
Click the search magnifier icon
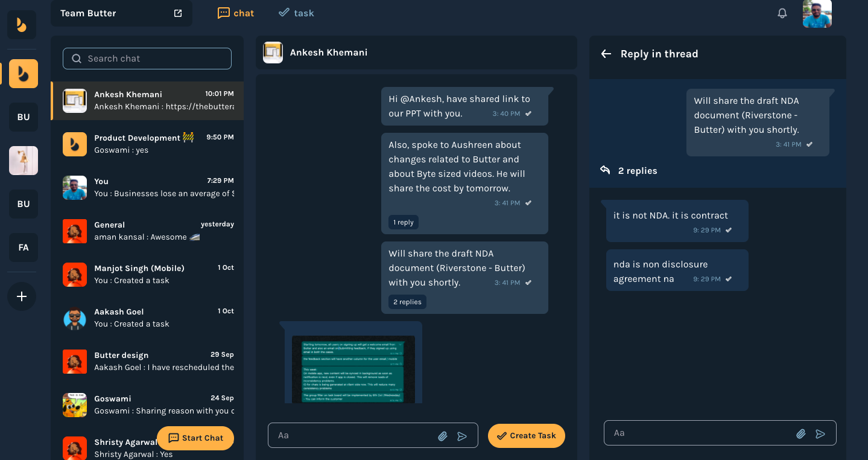click(x=77, y=59)
